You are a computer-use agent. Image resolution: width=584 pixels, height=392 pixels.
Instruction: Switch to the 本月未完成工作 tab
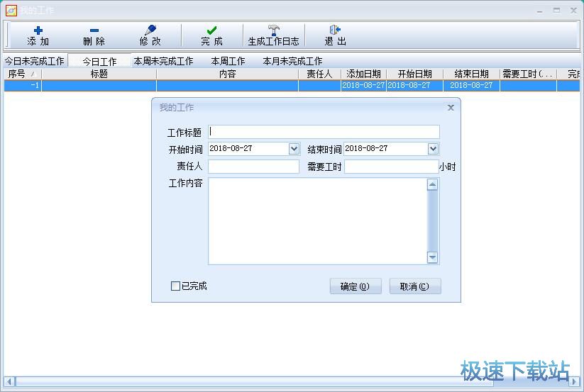point(293,61)
